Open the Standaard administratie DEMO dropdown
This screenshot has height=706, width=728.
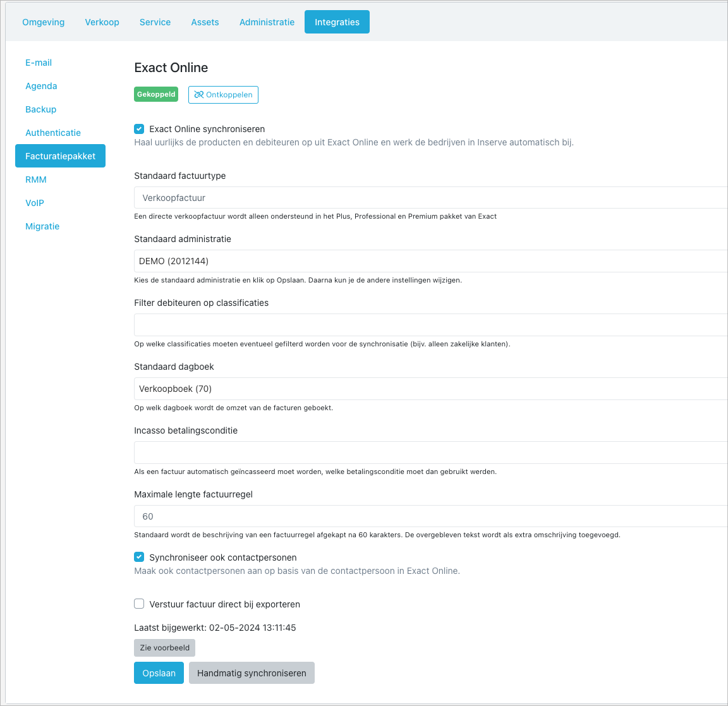[431, 261]
